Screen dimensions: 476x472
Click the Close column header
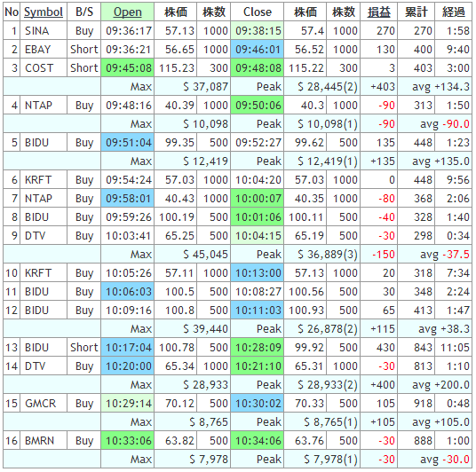(258, 12)
